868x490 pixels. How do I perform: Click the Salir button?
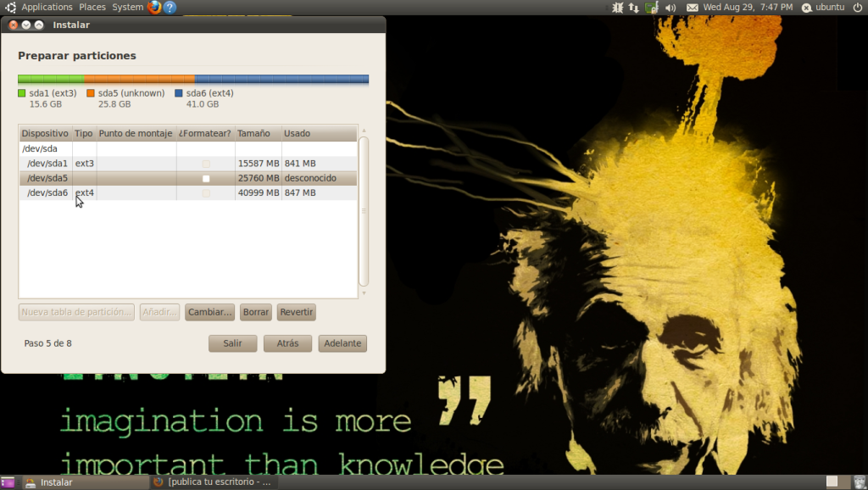[x=232, y=343]
